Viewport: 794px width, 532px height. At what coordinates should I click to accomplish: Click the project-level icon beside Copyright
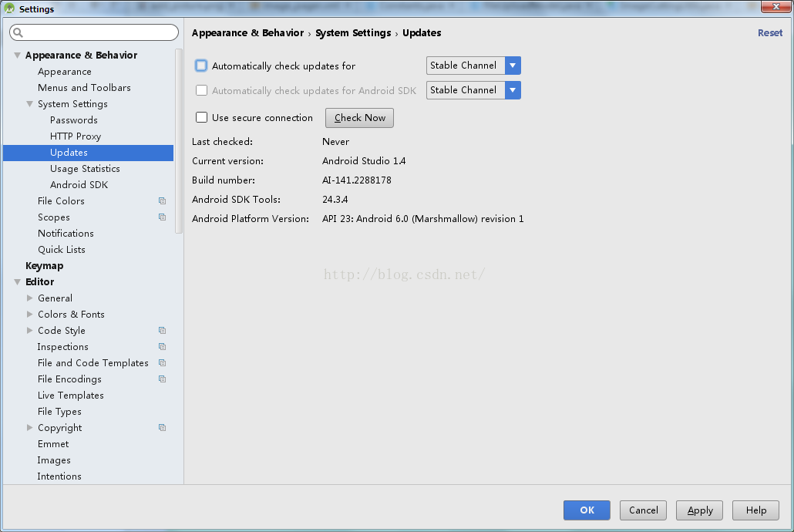pyautogui.click(x=162, y=428)
